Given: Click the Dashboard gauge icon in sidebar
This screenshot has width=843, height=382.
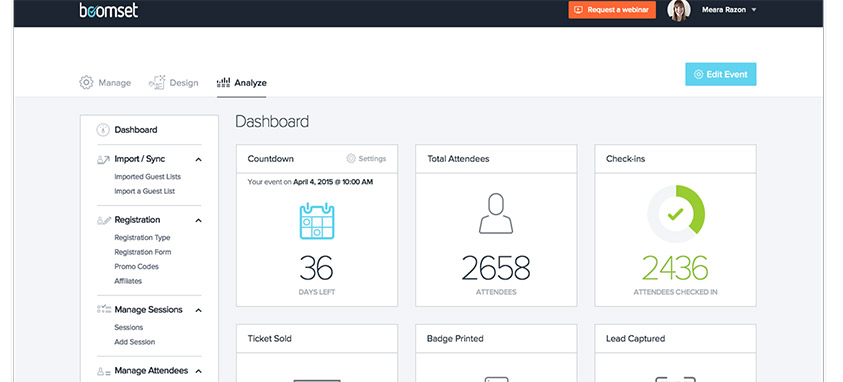Looking at the screenshot, I should [103, 129].
